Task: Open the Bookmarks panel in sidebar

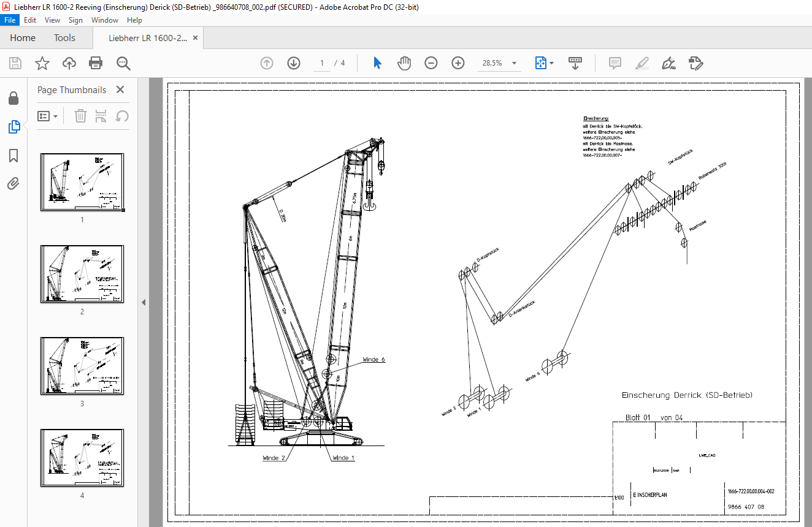Action: (x=13, y=156)
